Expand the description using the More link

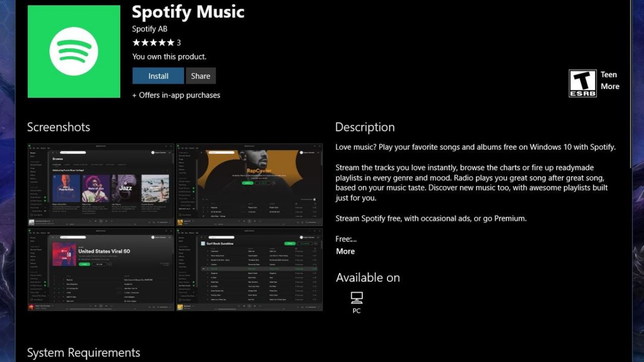[x=345, y=251]
